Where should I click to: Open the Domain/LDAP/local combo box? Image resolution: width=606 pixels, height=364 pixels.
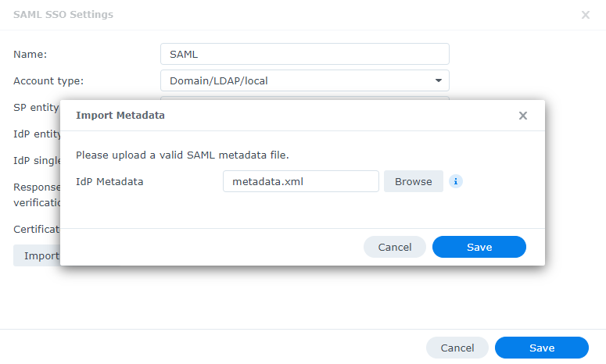point(304,80)
